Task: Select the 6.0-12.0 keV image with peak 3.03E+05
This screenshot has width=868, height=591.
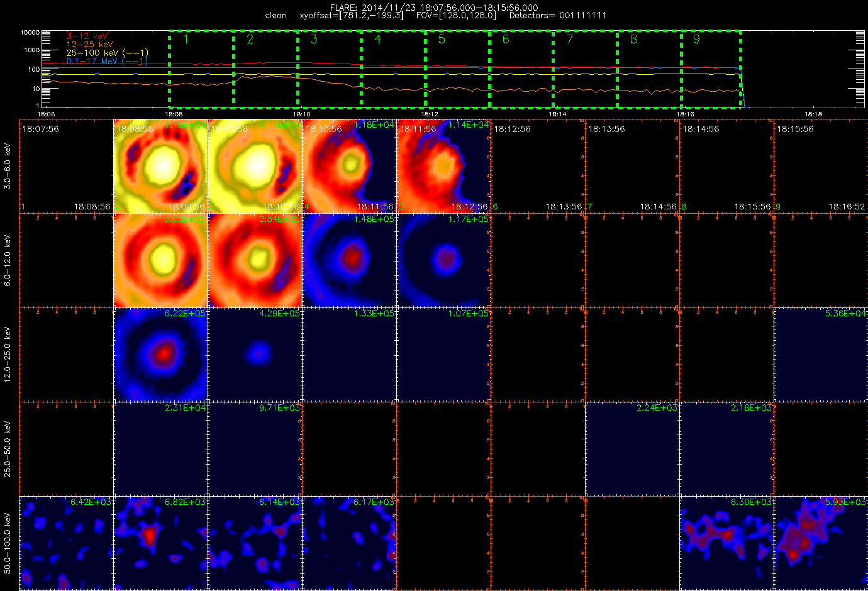Action: coord(160,260)
